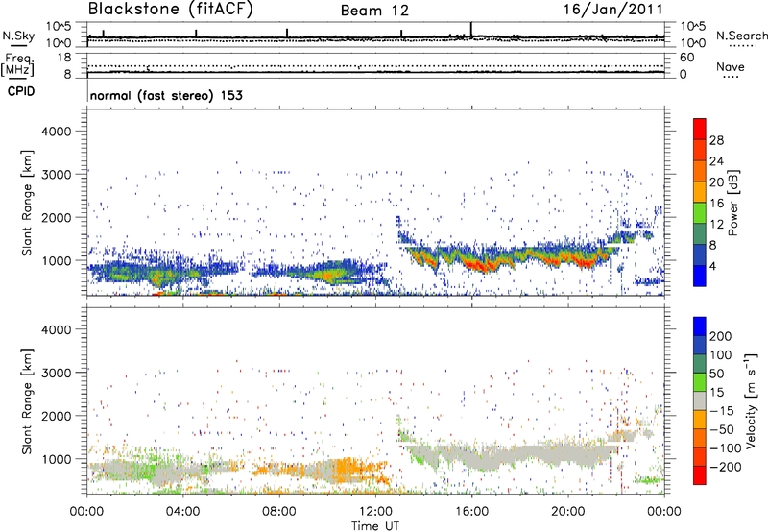Viewport: 768px width, 532px height.
Task: Click the blue bottom of power colorbar
Action: (x=700, y=276)
